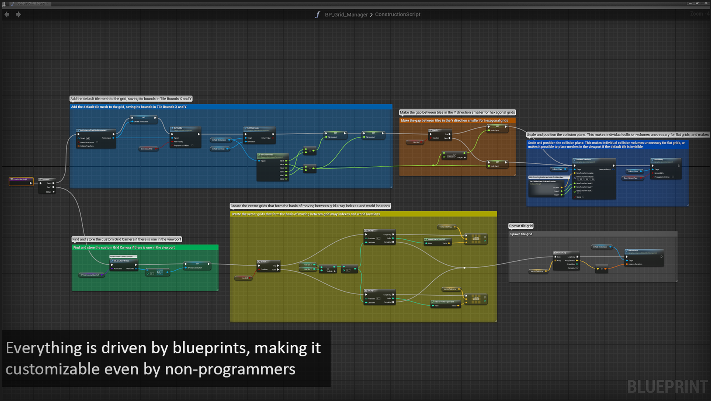Screen dimensions: 711x401
Task: Click the comment bubble above the collision plane box
Action: coord(618,134)
